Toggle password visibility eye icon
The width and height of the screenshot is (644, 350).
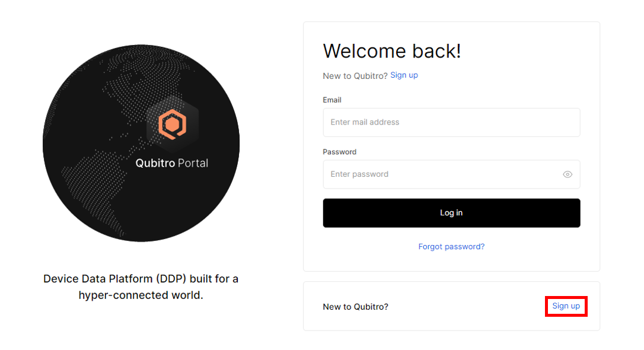click(567, 174)
